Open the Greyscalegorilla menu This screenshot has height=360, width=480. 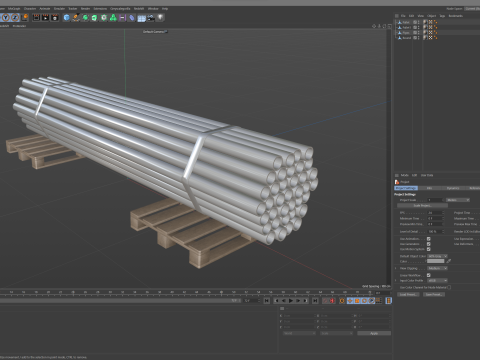coord(120,9)
